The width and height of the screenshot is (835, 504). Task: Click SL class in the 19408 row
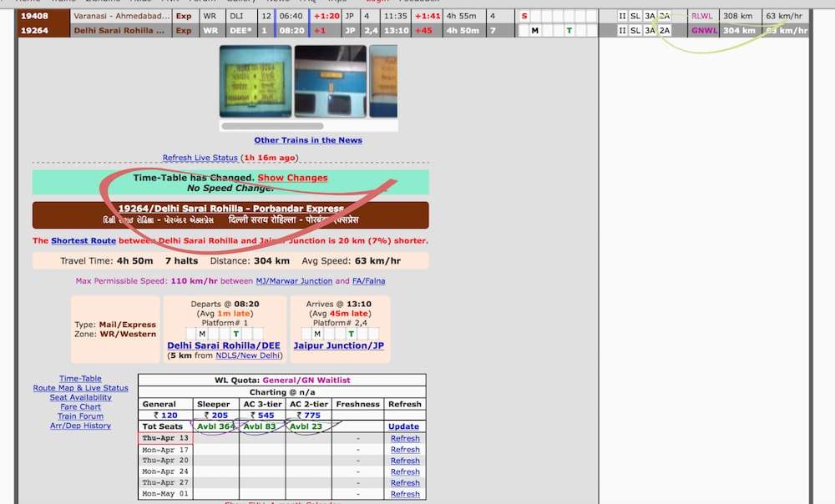pos(635,16)
